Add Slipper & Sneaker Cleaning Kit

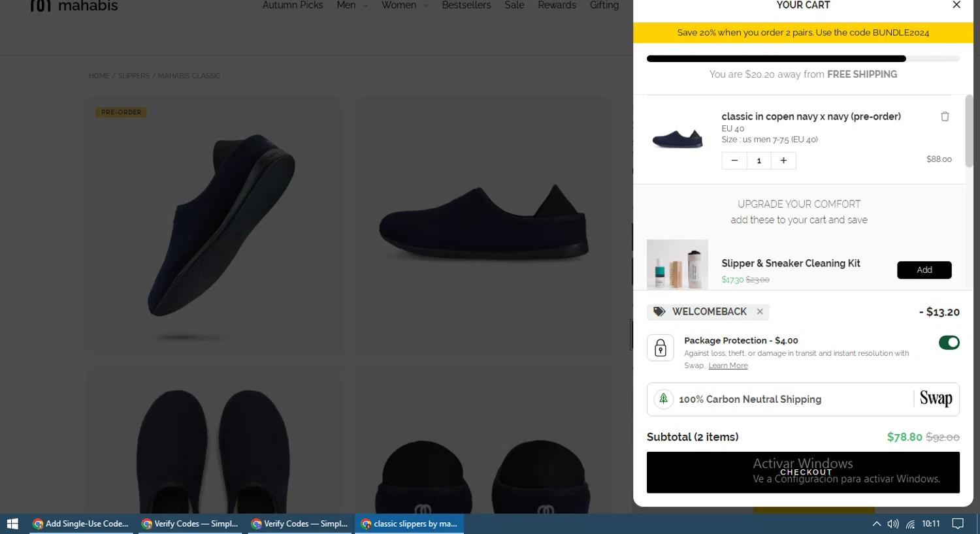click(924, 270)
